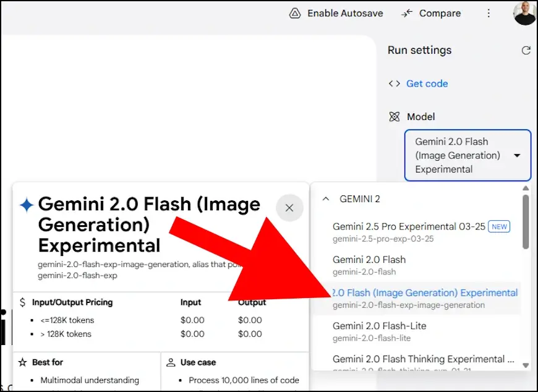This screenshot has height=392, width=538.
Task: Click the NEW badge on Gemini 2.5 Pro
Action: (499, 227)
